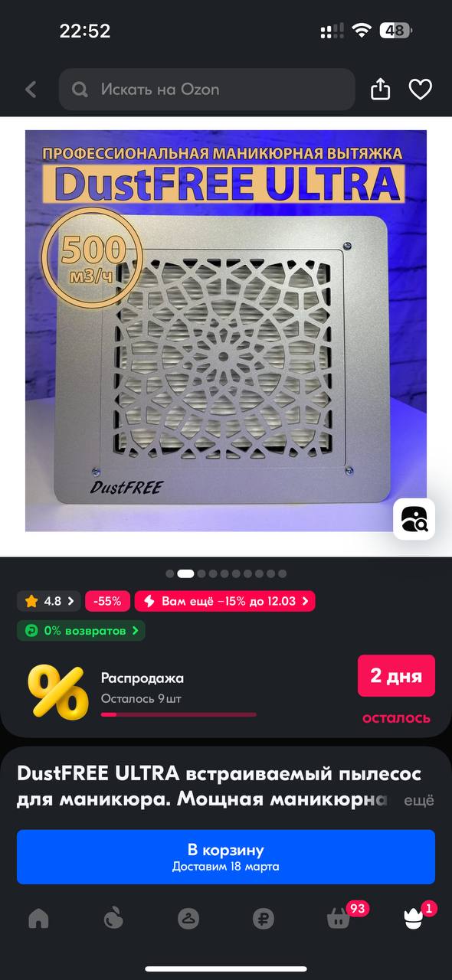
Task: Add the product to favorites with the heart icon
Action: [x=421, y=90]
